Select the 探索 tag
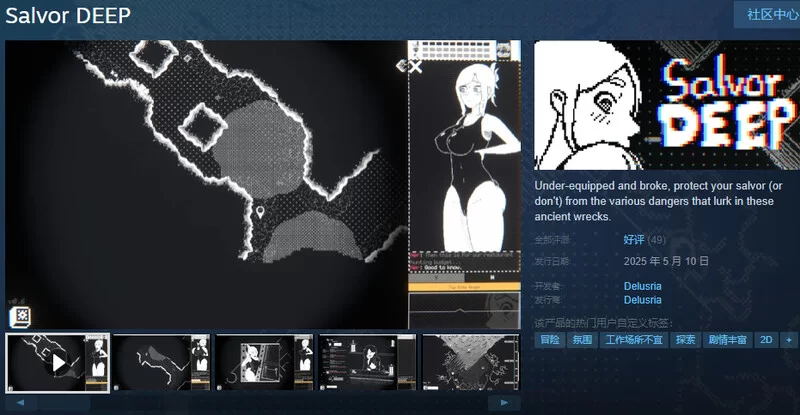 click(685, 340)
